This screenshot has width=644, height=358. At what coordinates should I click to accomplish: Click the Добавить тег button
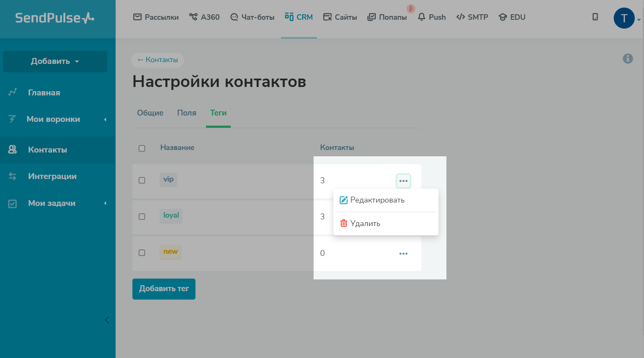(164, 289)
